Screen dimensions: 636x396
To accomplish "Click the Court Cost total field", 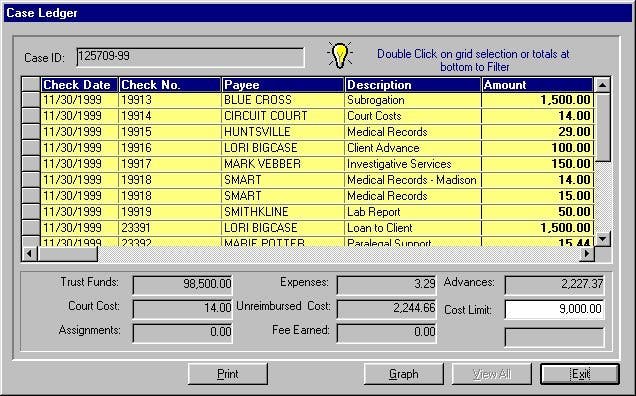I will pyautogui.click(x=183, y=309).
